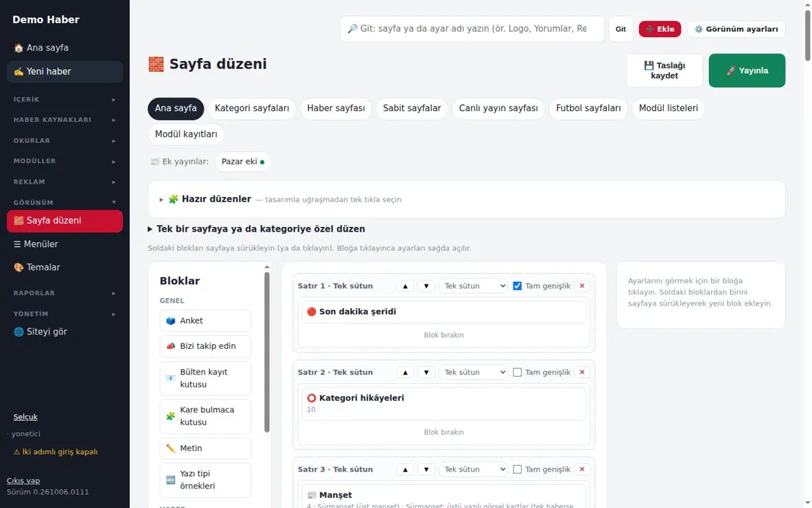
Task: Add the Kare bulmaca kutusu block
Action: click(206, 416)
